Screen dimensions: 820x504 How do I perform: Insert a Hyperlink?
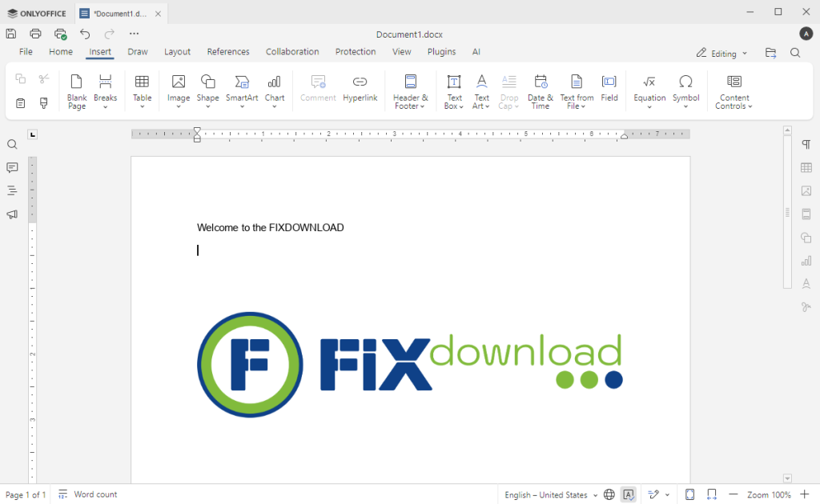pos(360,88)
